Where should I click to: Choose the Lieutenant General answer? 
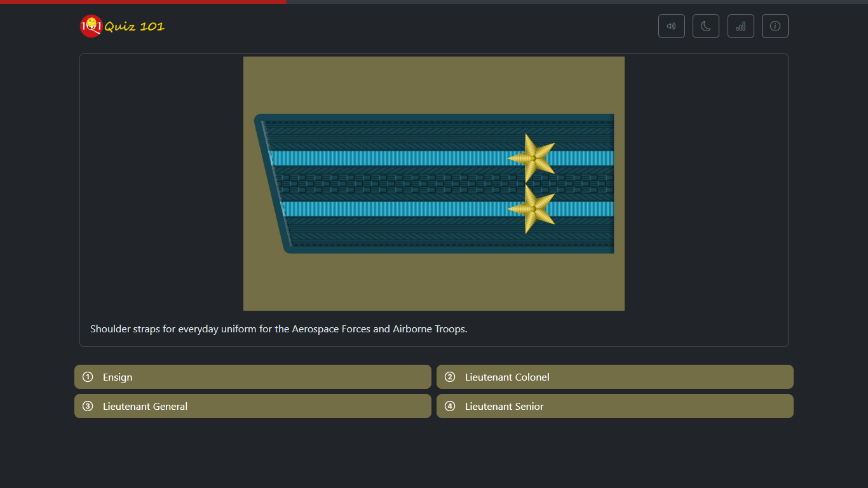252,406
